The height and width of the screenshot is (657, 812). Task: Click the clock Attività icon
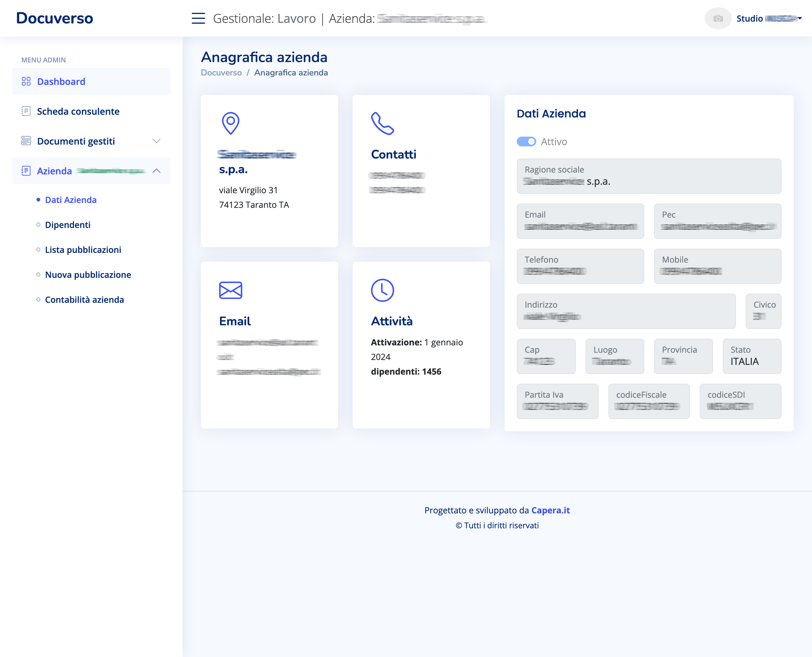pyautogui.click(x=382, y=290)
